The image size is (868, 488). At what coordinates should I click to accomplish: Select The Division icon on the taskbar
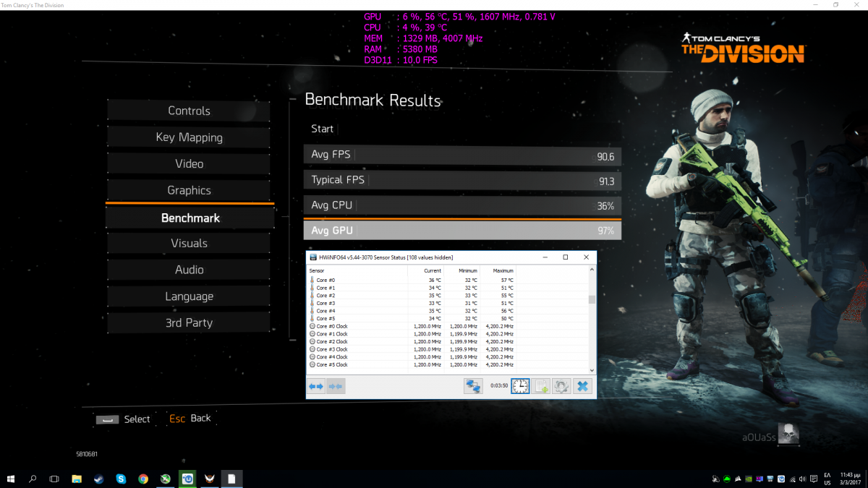[210, 479]
